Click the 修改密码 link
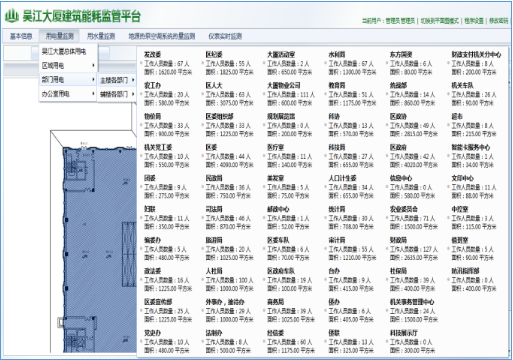The image size is (513, 360). pyautogui.click(x=499, y=21)
